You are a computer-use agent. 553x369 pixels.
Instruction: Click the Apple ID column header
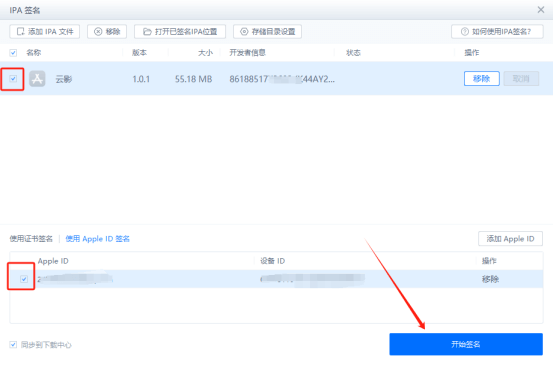tap(53, 261)
